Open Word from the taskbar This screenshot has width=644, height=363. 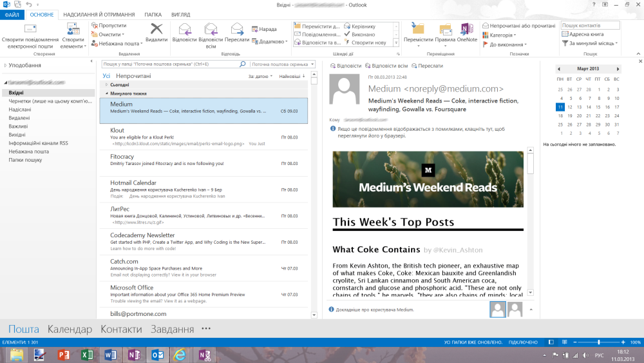[x=111, y=355]
